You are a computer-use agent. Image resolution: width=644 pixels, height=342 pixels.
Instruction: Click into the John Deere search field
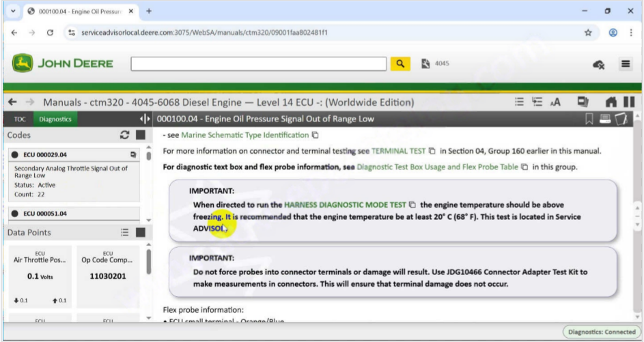click(259, 64)
